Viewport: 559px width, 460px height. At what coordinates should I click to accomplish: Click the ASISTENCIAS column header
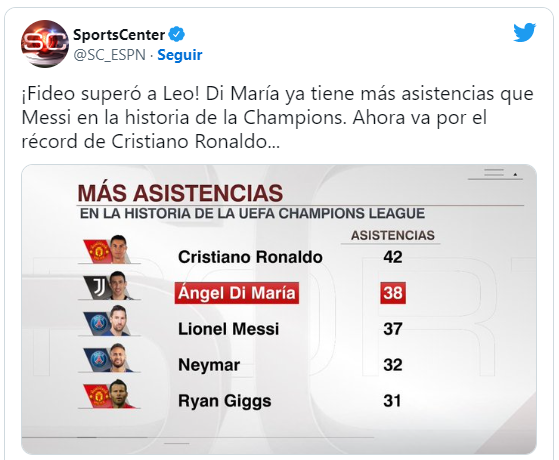[393, 235]
